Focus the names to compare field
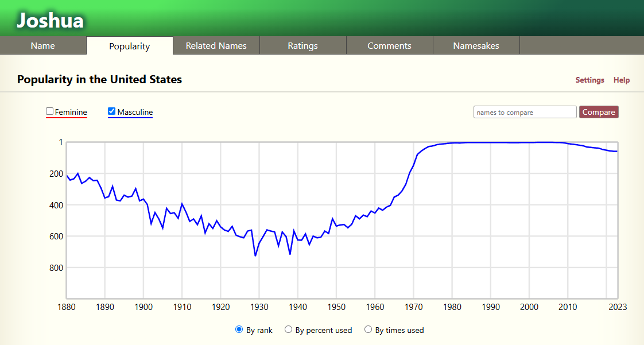 525,112
